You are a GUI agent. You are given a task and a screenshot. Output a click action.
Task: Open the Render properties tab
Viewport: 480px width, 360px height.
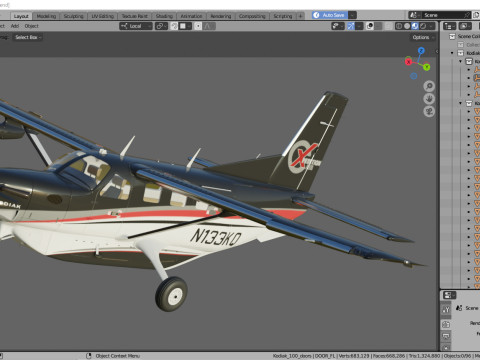446,324
